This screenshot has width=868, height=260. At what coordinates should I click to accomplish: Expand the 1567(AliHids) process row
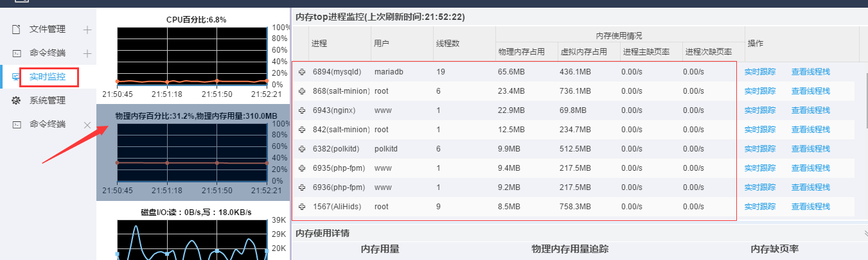coord(302,207)
